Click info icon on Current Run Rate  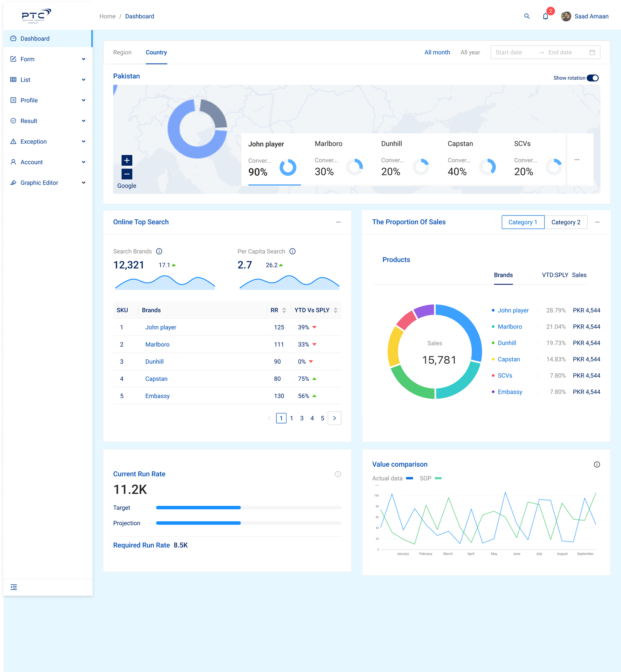pos(338,474)
